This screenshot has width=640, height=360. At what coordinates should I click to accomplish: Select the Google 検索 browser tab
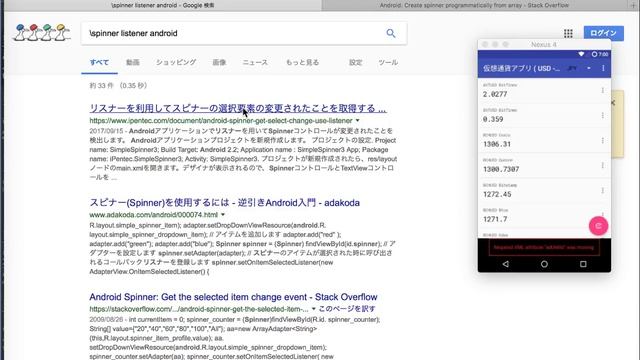pos(162,5)
